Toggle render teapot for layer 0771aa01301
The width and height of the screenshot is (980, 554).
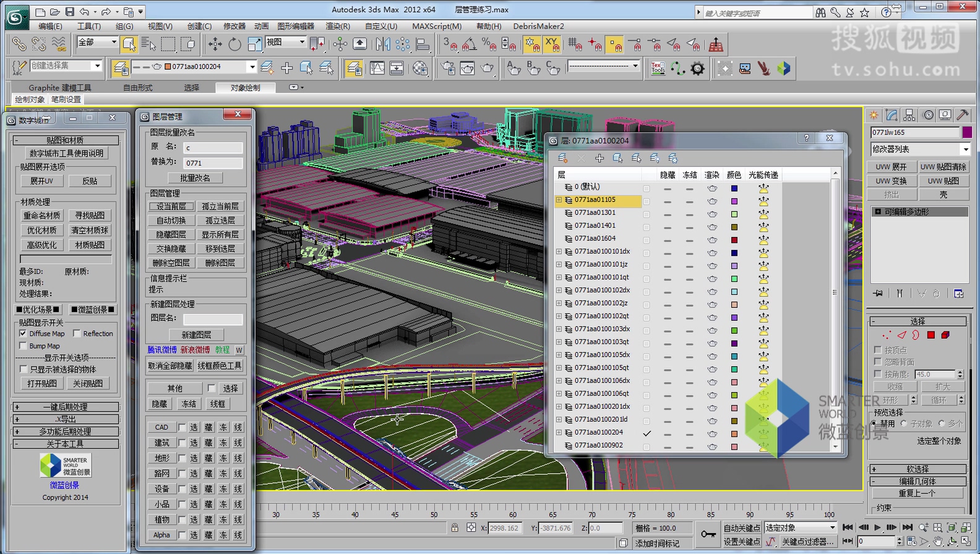coord(712,213)
